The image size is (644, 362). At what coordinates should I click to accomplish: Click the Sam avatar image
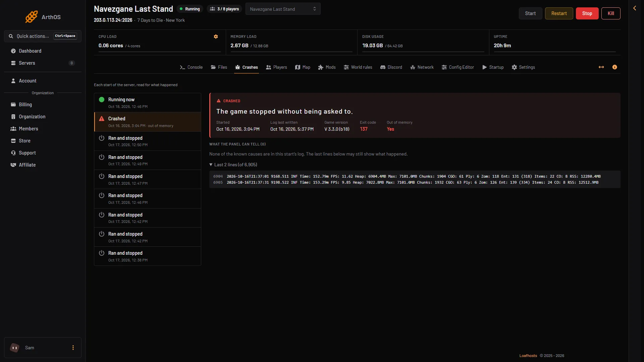(14, 348)
